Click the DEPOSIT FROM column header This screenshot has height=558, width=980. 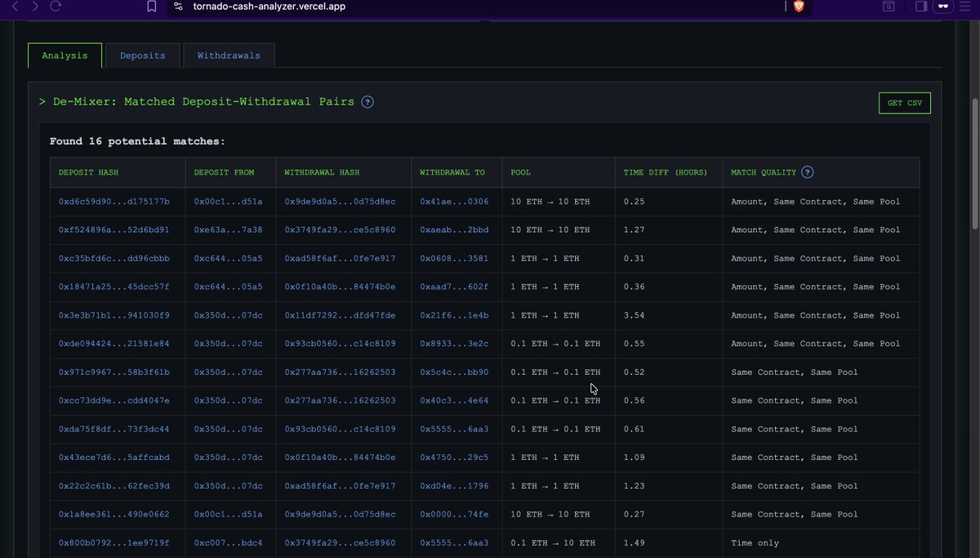[224, 172]
